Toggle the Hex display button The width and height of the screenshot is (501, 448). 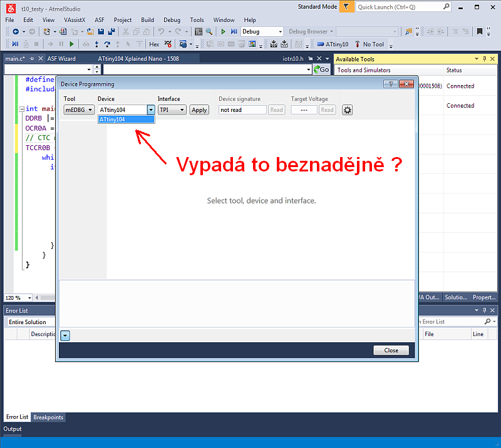point(154,44)
